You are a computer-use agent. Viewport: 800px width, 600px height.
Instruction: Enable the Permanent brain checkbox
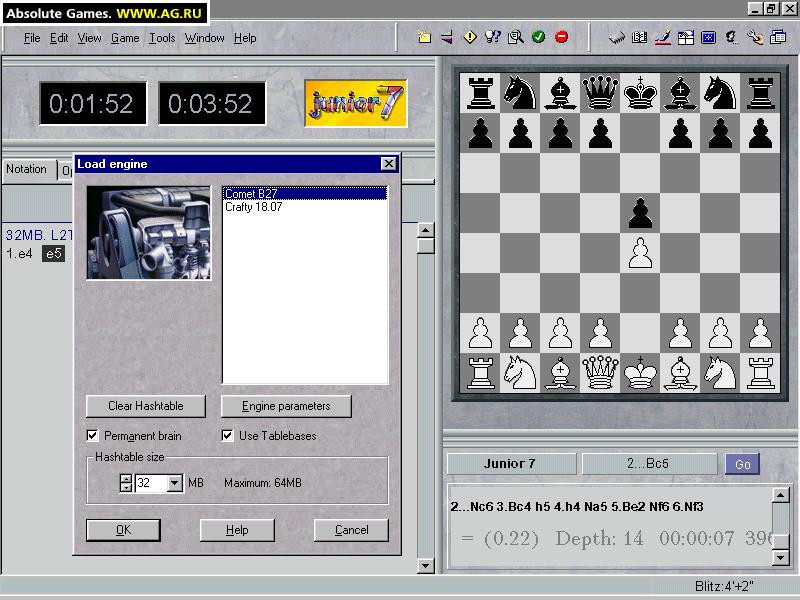(91, 436)
